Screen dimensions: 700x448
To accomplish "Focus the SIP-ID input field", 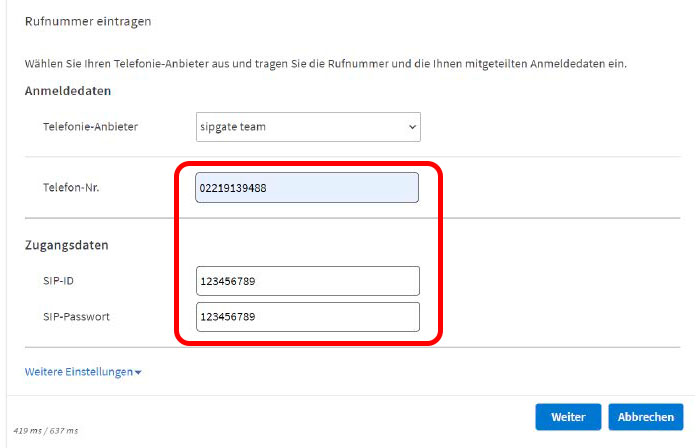I will tap(308, 281).
